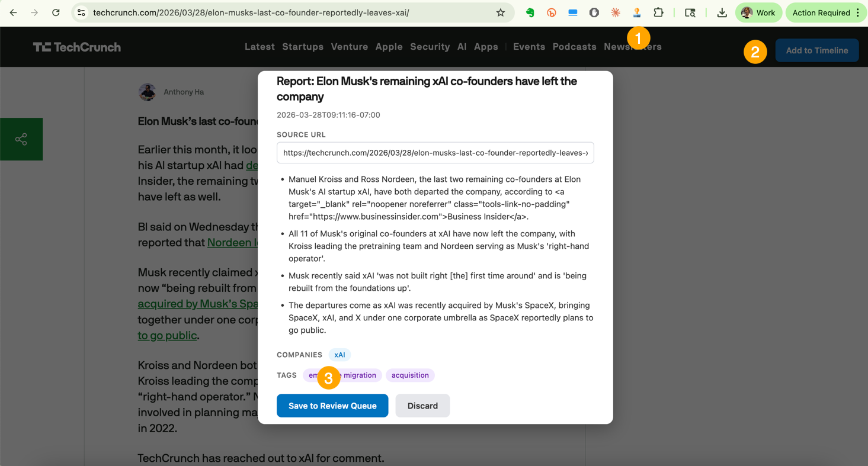This screenshot has width=868, height=466.
Task: Click the Add to Timeline button
Action: click(816, 51)
